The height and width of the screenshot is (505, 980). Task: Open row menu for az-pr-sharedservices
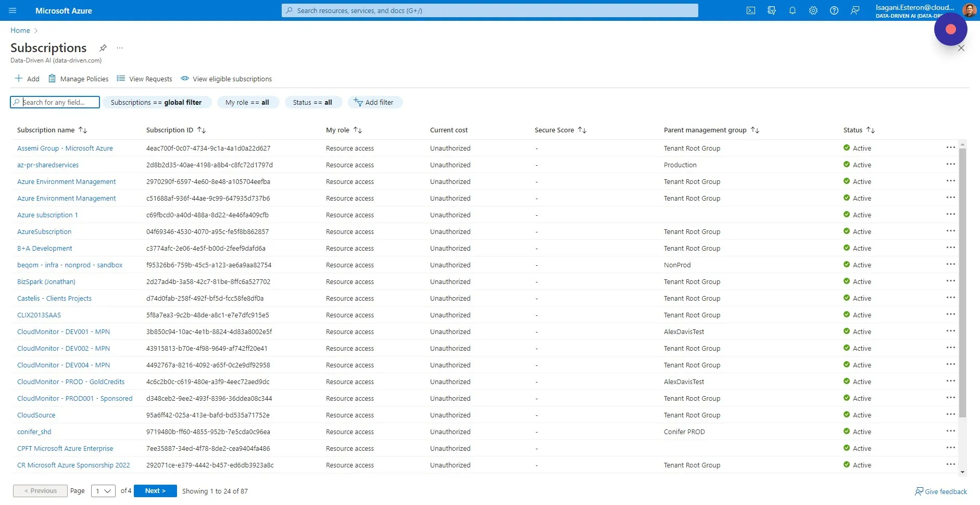951,164
